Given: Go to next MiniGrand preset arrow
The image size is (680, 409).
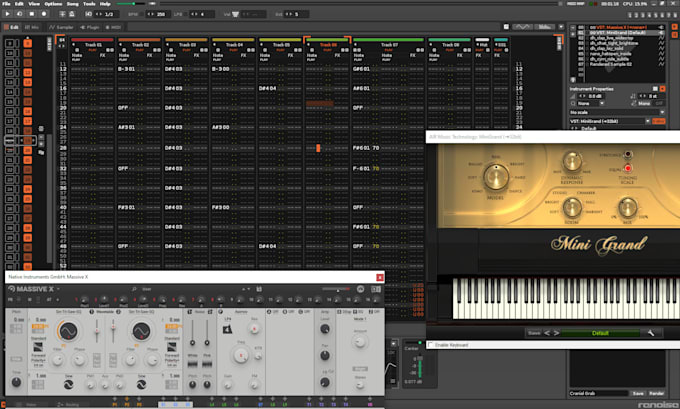Looking at the screenshot, I should pyautogui.click(x=556, y=333).
